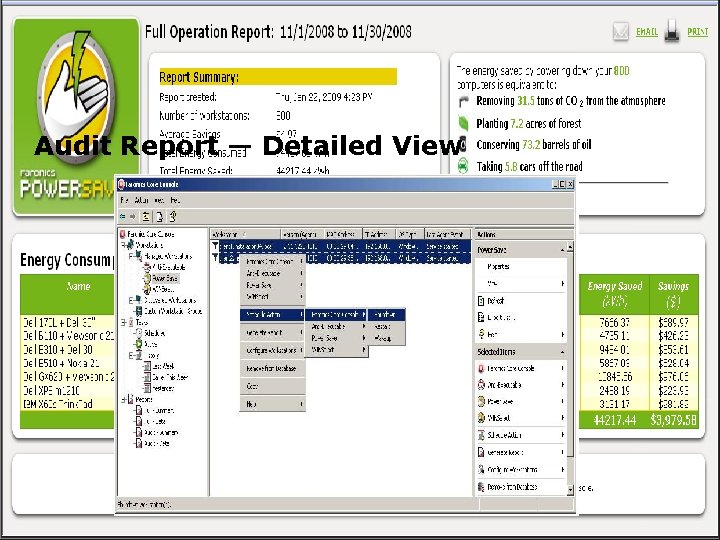Collapse the Tasks tree node
The height and width of the screenshot is (540, 720).
tap(124, 322)
